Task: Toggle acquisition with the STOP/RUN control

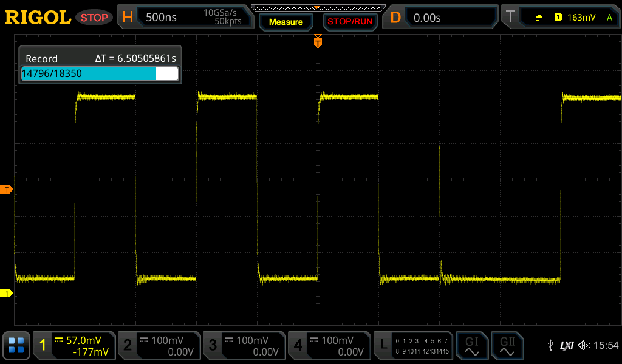Action: (x=350, y=21)
